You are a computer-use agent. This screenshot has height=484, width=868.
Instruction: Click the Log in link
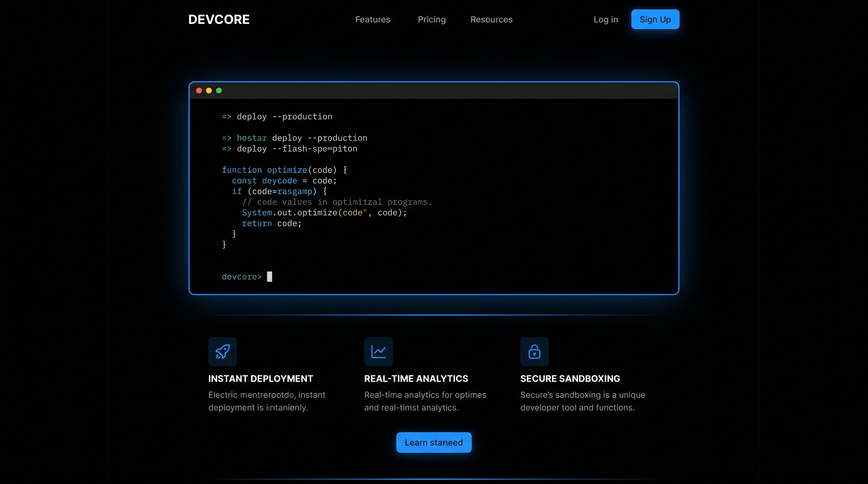tap(606, 20)
